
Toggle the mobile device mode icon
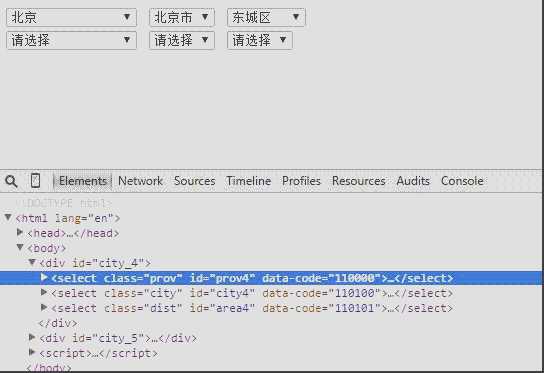pyautogui.click(x=35, y=180)
